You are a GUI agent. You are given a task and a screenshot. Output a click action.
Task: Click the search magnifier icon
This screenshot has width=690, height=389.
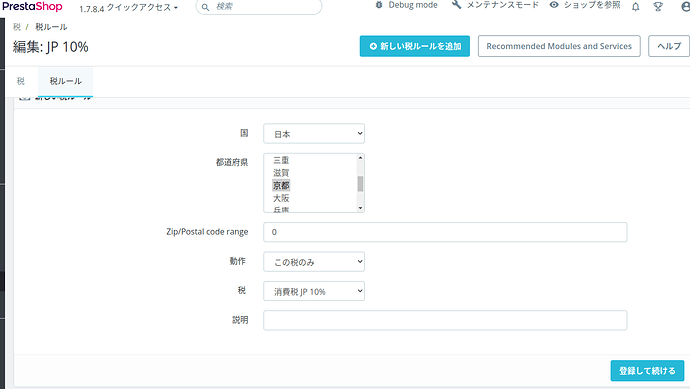[205, 7]
